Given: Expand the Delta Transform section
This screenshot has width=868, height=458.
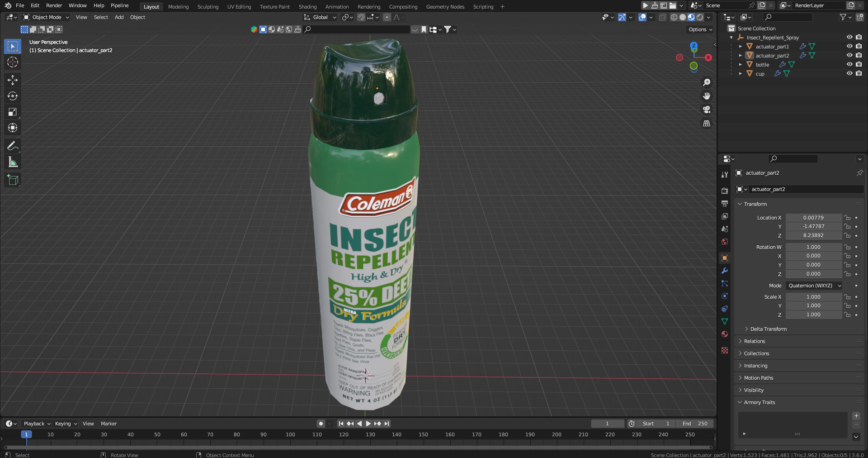Looking at the screenshot, I should pos(768,329).
